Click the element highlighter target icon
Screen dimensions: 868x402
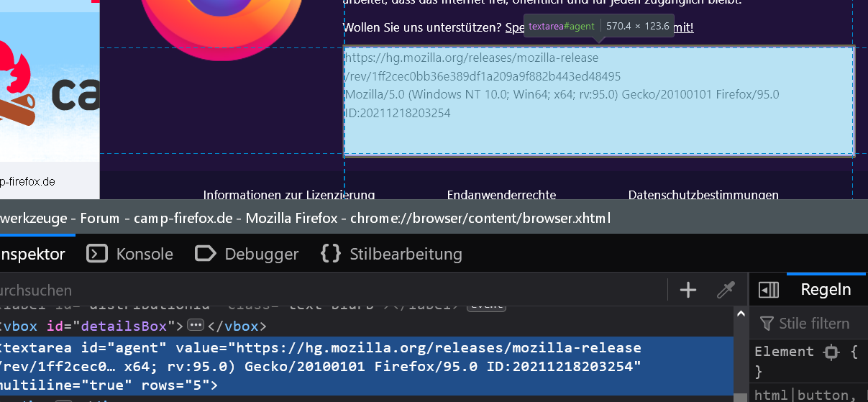pos(831,352)
